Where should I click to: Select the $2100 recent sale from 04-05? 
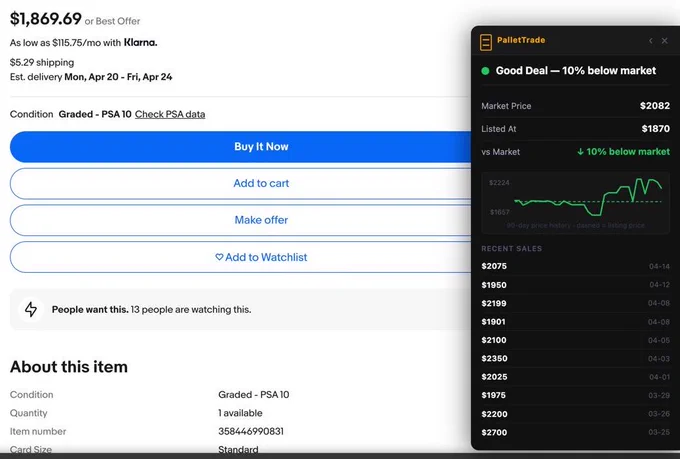[x=575, y=340]
